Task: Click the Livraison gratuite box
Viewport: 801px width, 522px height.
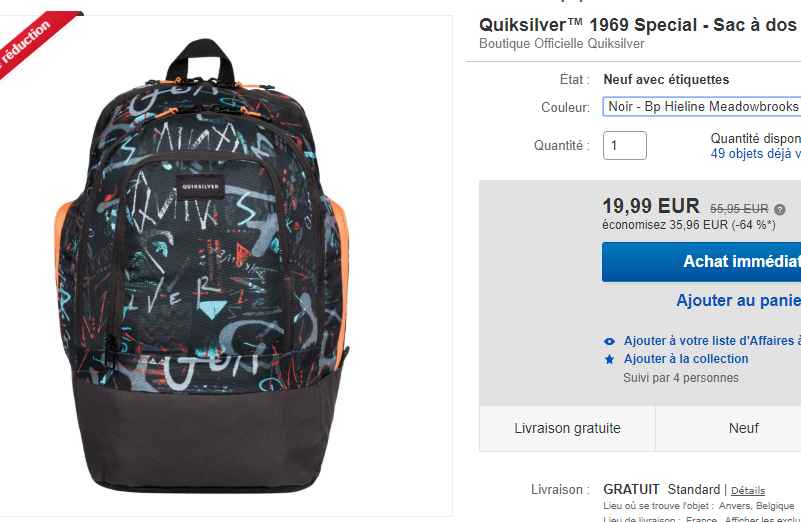Action: (567, 428)
